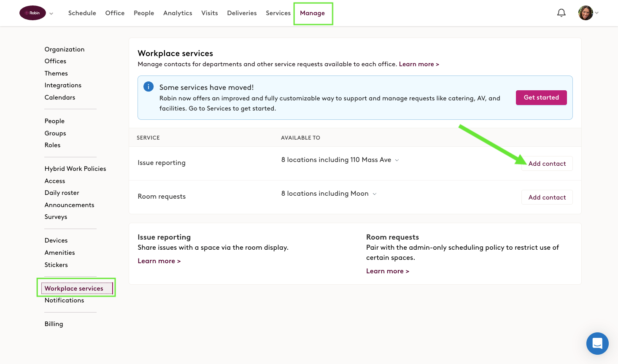Open Organization in the sidebar

click(65, 49)
